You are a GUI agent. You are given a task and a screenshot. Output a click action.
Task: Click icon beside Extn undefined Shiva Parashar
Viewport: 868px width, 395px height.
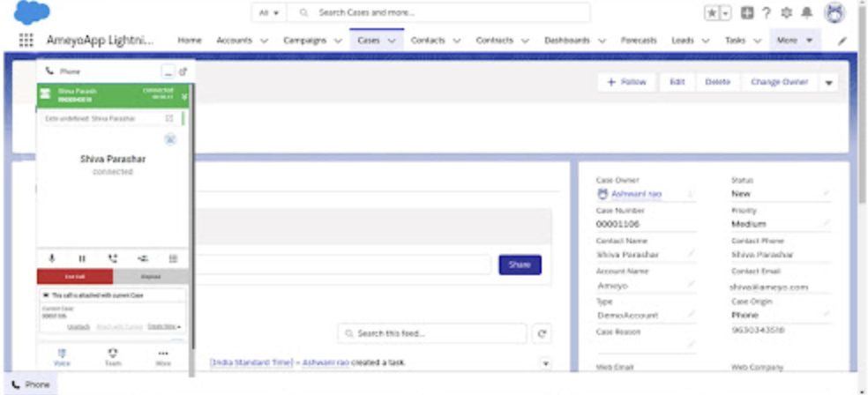click(169, 118)
